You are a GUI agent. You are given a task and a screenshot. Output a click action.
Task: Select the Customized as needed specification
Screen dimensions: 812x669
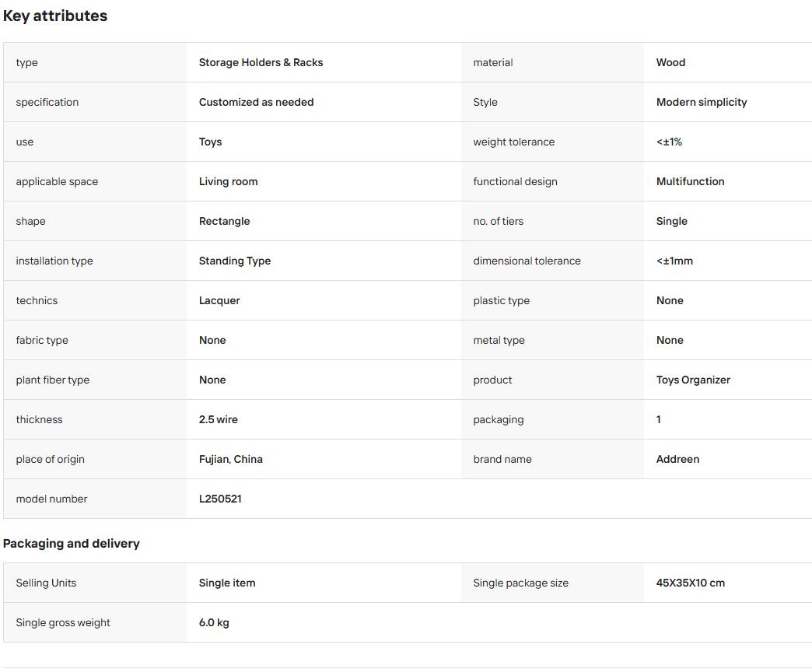[x=257, y=102]
